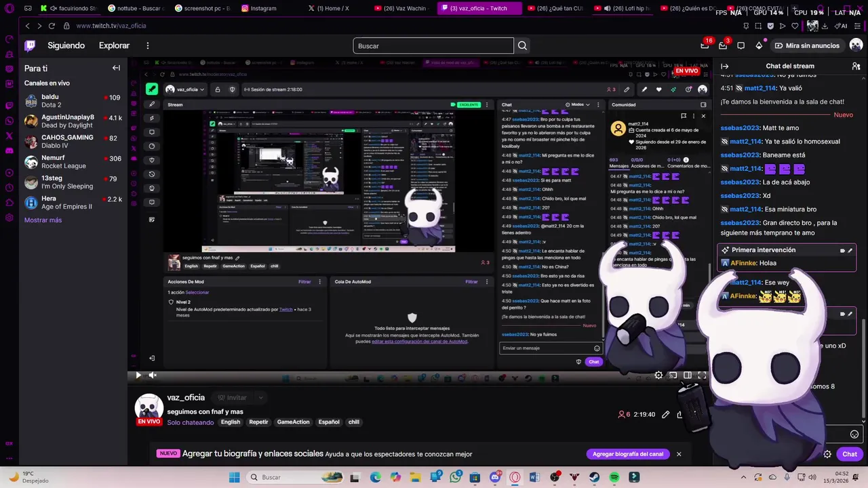Click the search magnifier button

tap(522, 45)
